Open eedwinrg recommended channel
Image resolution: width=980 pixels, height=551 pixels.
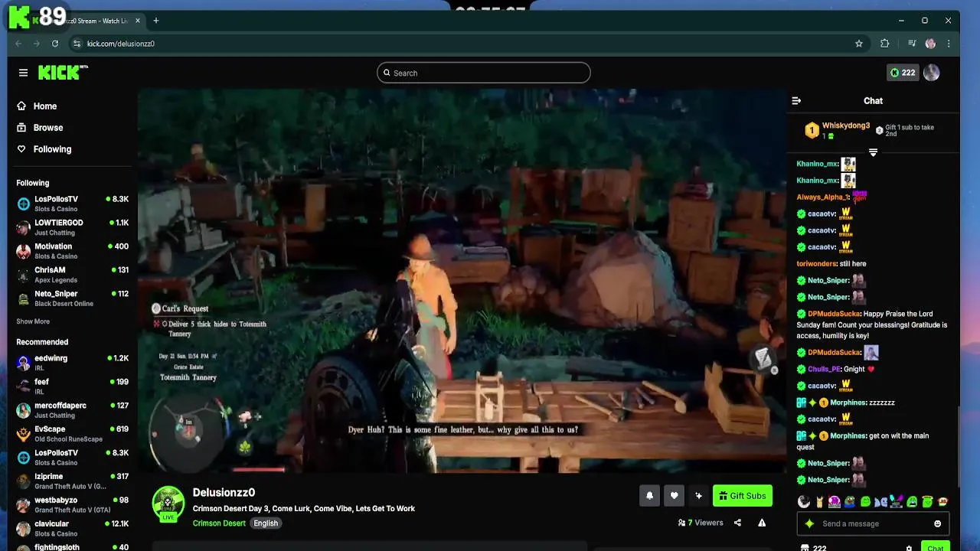coord(73,363)
